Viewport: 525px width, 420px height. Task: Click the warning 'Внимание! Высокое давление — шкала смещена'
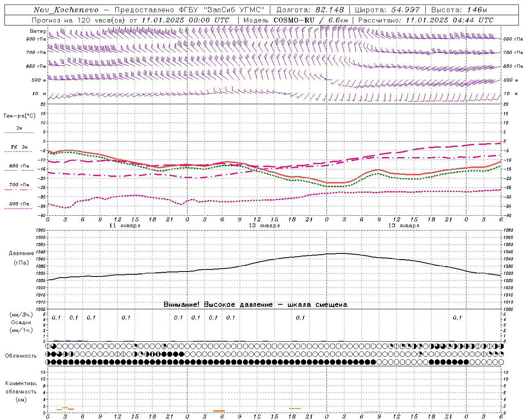[256, 305]
